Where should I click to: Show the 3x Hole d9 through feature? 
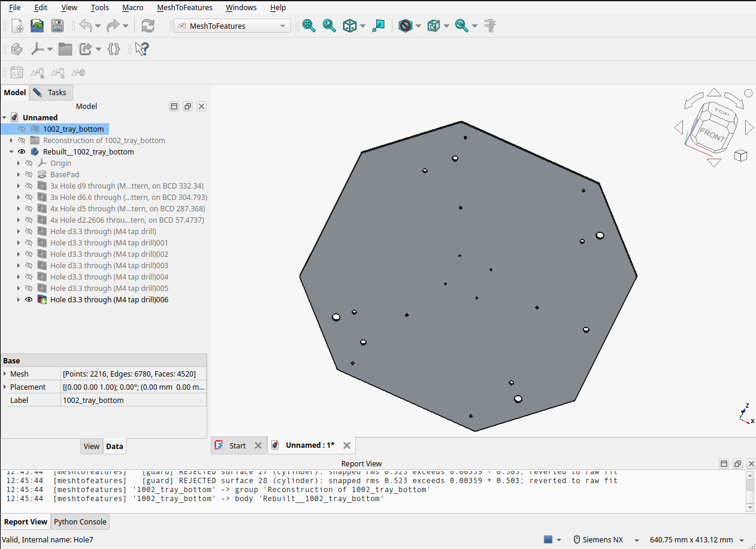pyautogui.click(x=29, y=186)
